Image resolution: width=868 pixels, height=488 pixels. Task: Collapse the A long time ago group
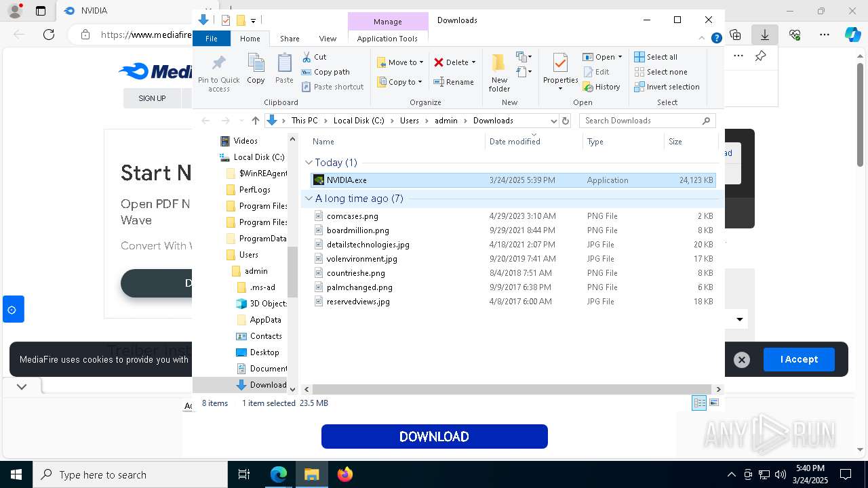pyautogui.click(x=309, y=199)
